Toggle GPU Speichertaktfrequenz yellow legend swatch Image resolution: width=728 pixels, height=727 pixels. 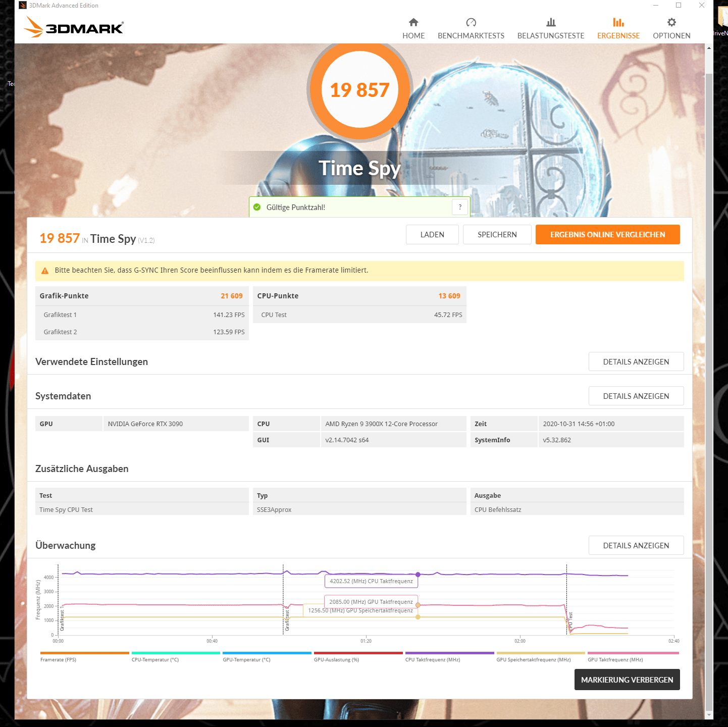[541, 653]
